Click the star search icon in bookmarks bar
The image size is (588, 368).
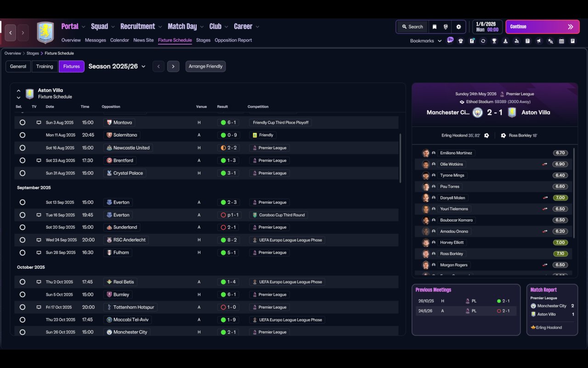(x=550, y=41)
